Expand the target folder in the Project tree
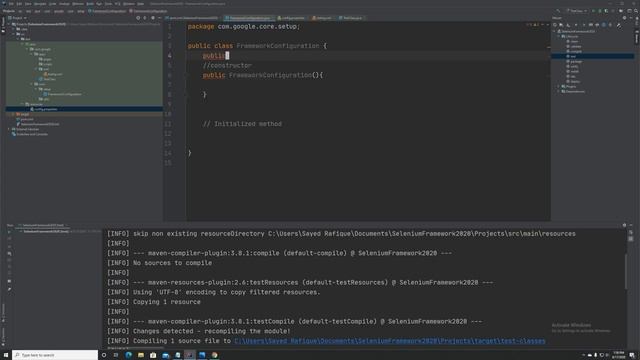 point(13,114)
